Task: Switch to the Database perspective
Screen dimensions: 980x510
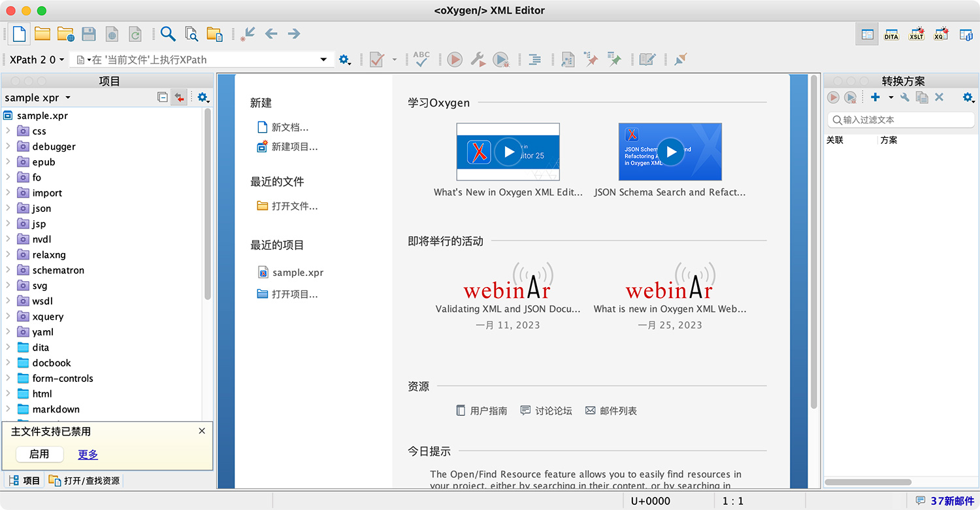Action: [x=966, y=34]
